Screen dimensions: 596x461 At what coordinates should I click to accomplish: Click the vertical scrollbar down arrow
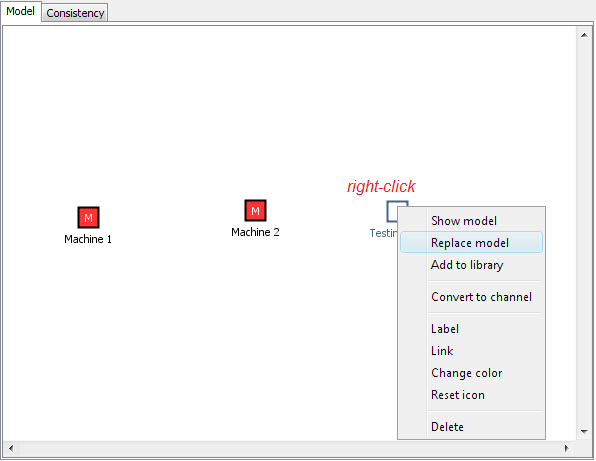pyautogui.click(x=584, y=432)
